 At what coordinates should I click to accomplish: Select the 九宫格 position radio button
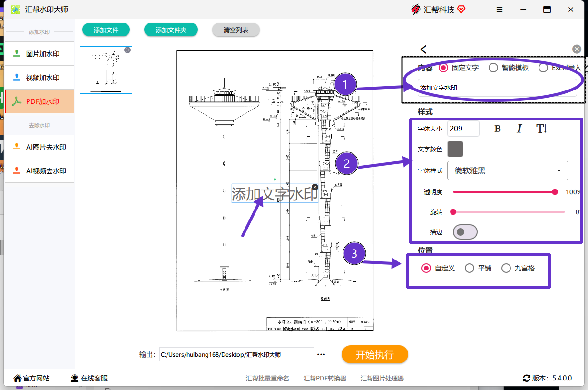point(506,268)
